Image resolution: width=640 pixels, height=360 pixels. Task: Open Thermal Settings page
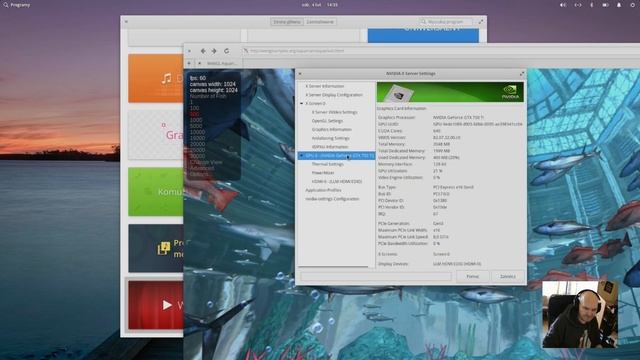(328, 164)
